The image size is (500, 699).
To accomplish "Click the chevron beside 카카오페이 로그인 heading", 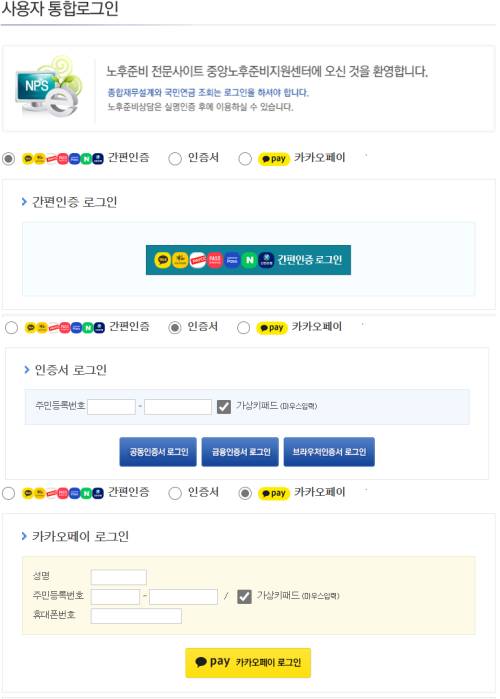I will tap(24, 536).
